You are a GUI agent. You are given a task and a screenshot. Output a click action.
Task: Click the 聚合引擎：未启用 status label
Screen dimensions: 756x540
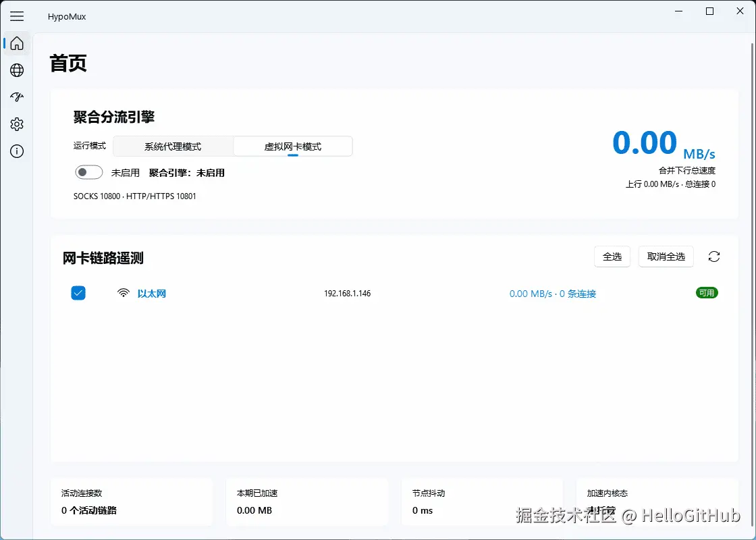tap(186, 173)
